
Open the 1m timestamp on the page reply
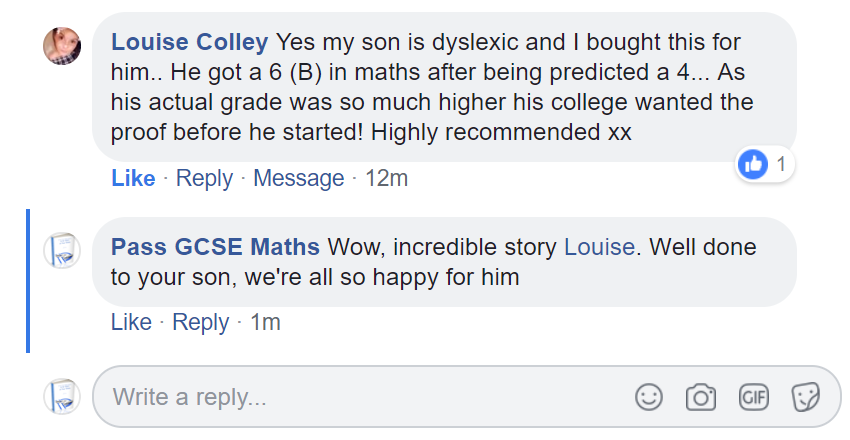pyautogui.click(x=265, y=322)
